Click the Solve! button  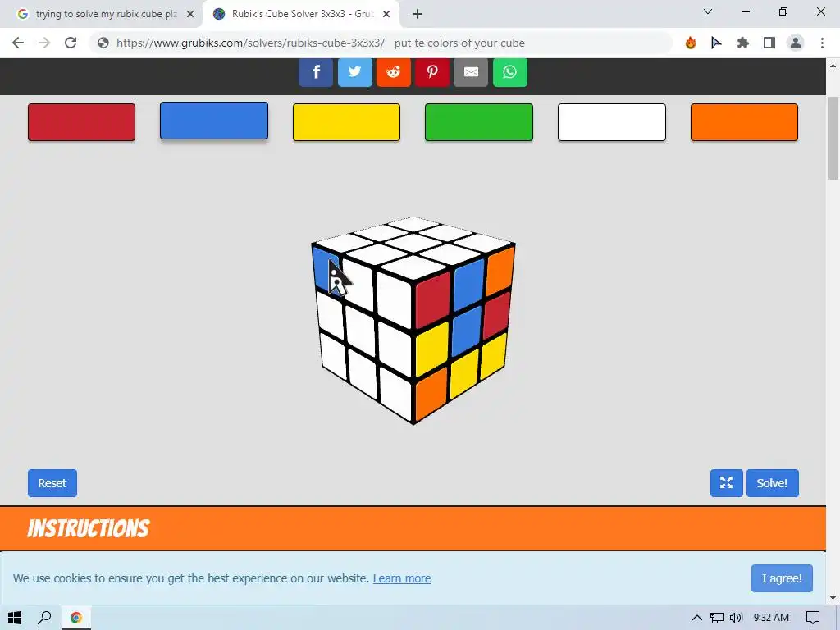(x=773, y=483)
